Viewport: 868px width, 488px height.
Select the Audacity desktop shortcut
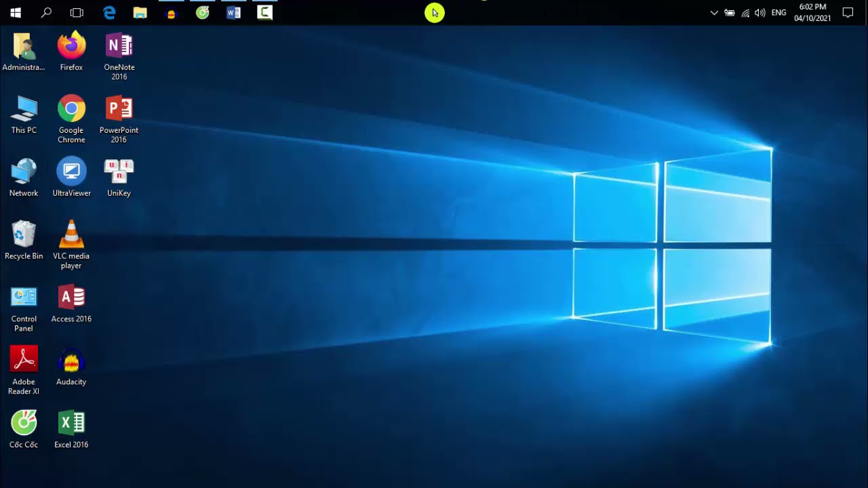point(71,367)
